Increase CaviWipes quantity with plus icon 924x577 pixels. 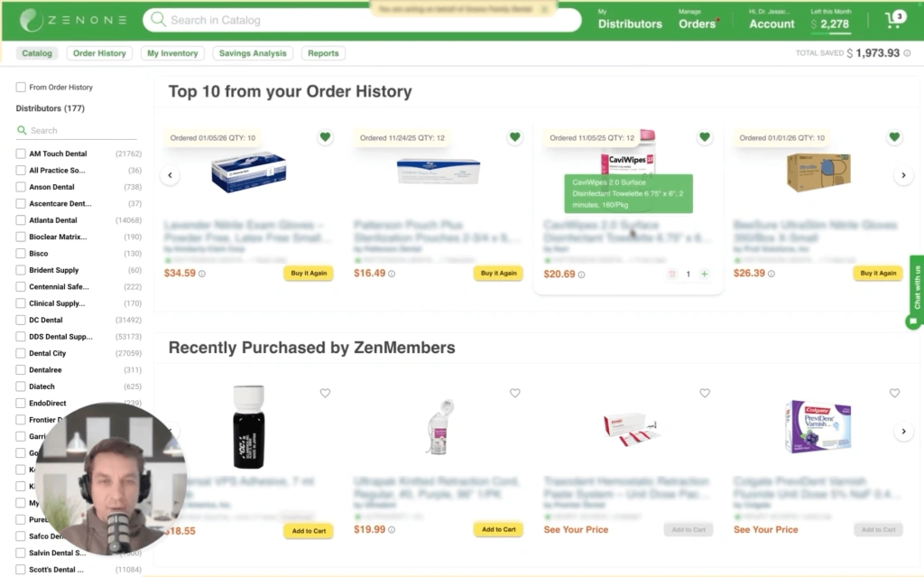[705, 274]
